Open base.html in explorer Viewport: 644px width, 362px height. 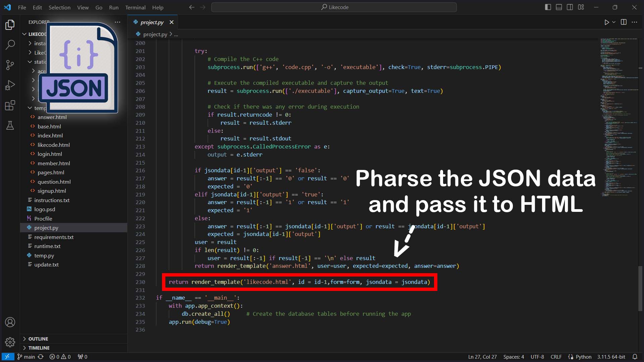(49, 126)
